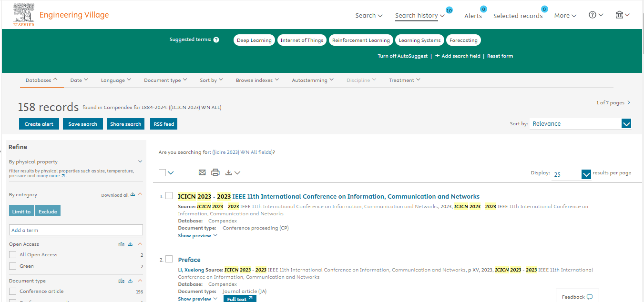The height and width of the screenshot is (302, 644).
Task: Click the Suggested terms help icon
Action: click(216, 40)
